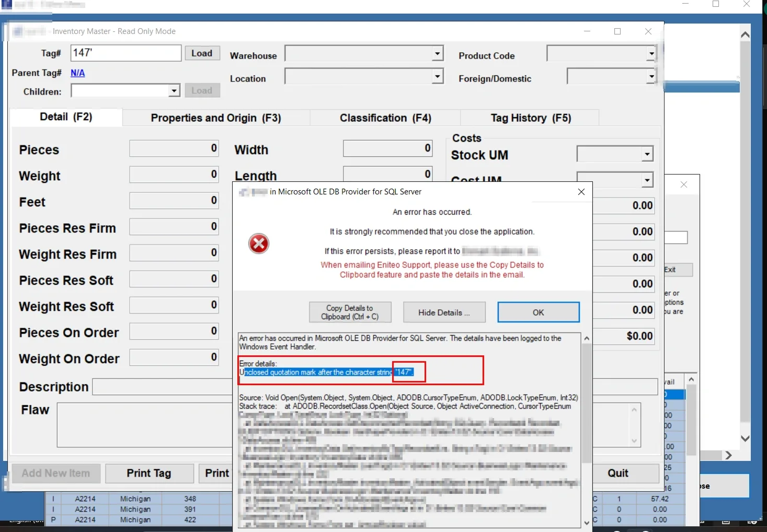767x532 pixels.
Task: Click the Quit button
Action: [618, 473]
